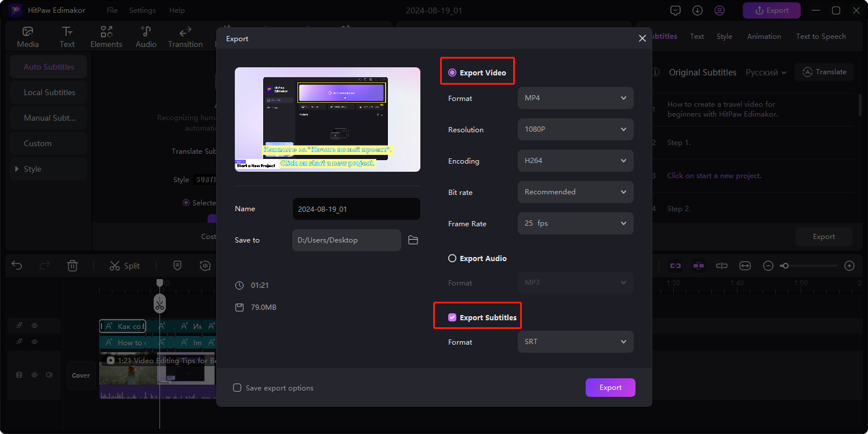Open the Transition tab
This screenshot has height=434, width=868.
point(186,37)
